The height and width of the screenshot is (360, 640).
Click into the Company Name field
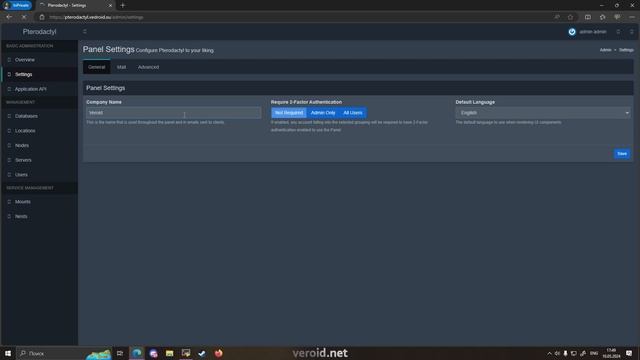pos(173,113)
